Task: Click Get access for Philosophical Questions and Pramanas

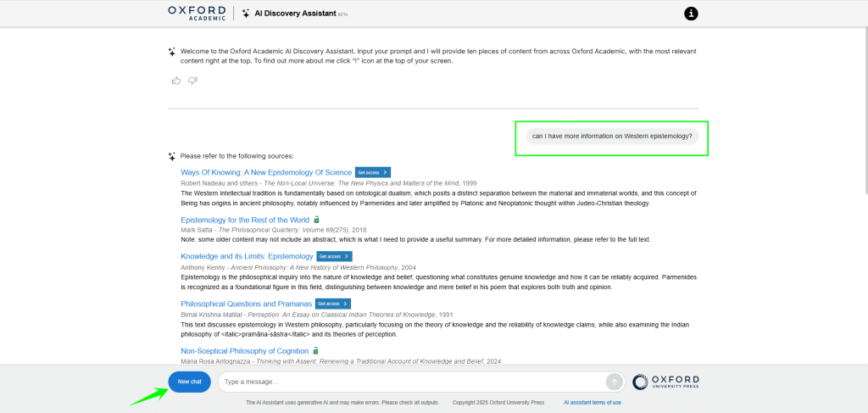Action: click(332, 304)
